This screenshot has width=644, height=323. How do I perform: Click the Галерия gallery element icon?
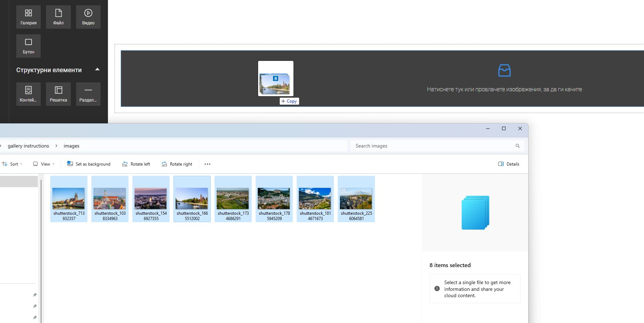tap(28, 17)
